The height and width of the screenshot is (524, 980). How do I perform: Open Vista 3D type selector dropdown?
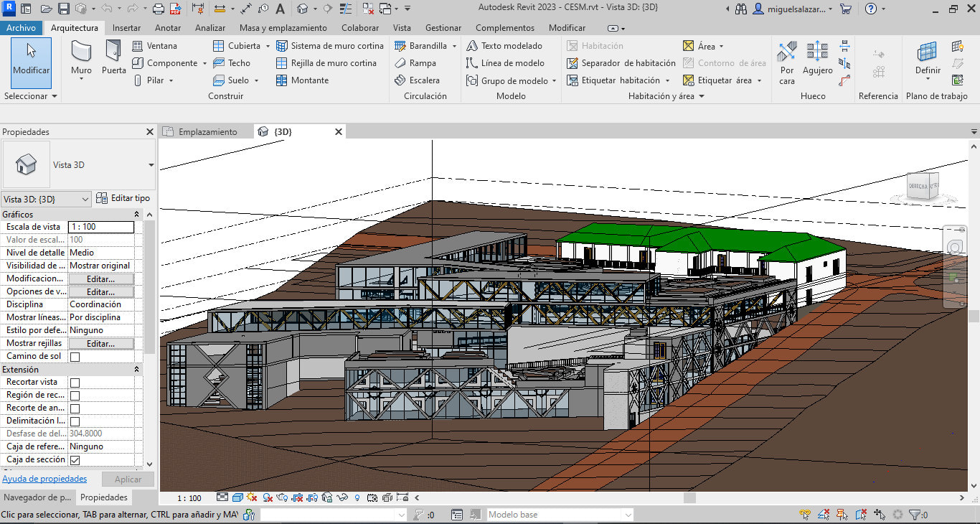[x=151, y=165]
